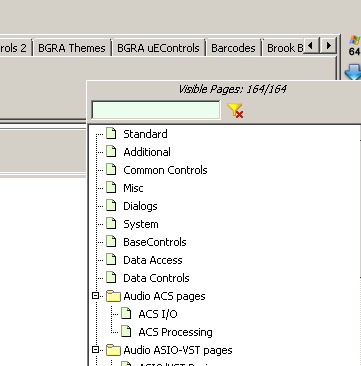Click the Misc page icon
This screenshot has width=361, height=366.
pyautogui.click(x=111, y=188)
